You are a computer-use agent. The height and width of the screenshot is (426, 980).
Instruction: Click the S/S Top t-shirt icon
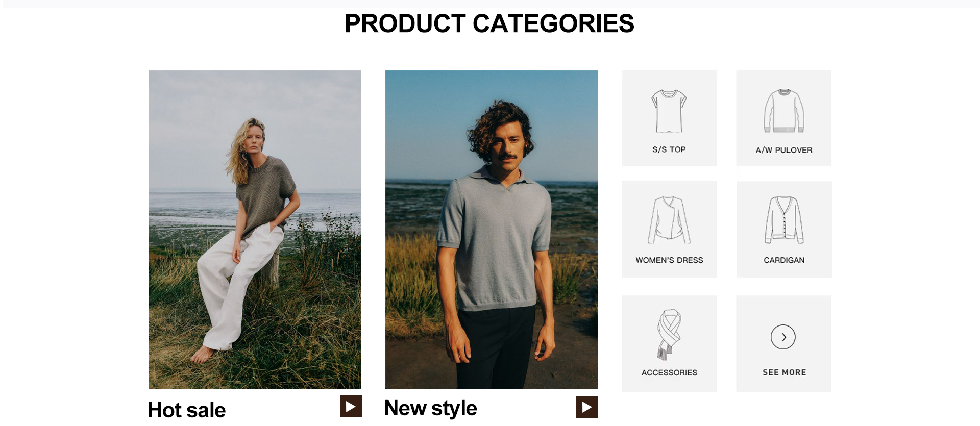[x=669, y=111]
